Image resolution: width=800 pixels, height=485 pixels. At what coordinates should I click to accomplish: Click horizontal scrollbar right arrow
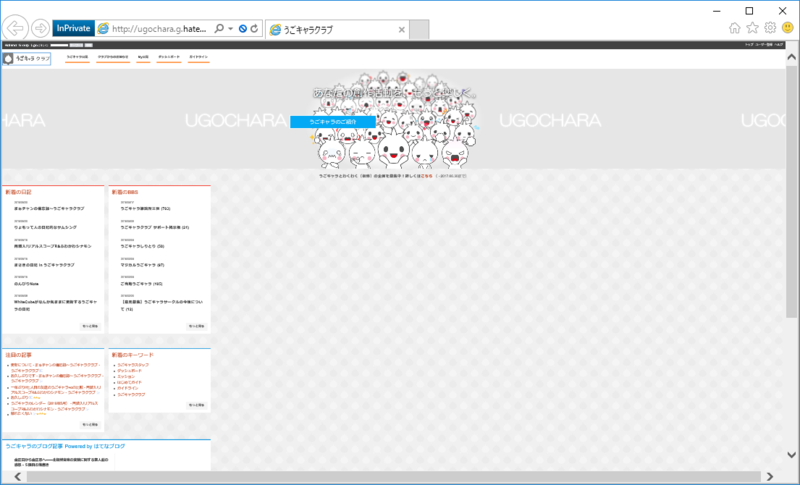coord(769,477)
